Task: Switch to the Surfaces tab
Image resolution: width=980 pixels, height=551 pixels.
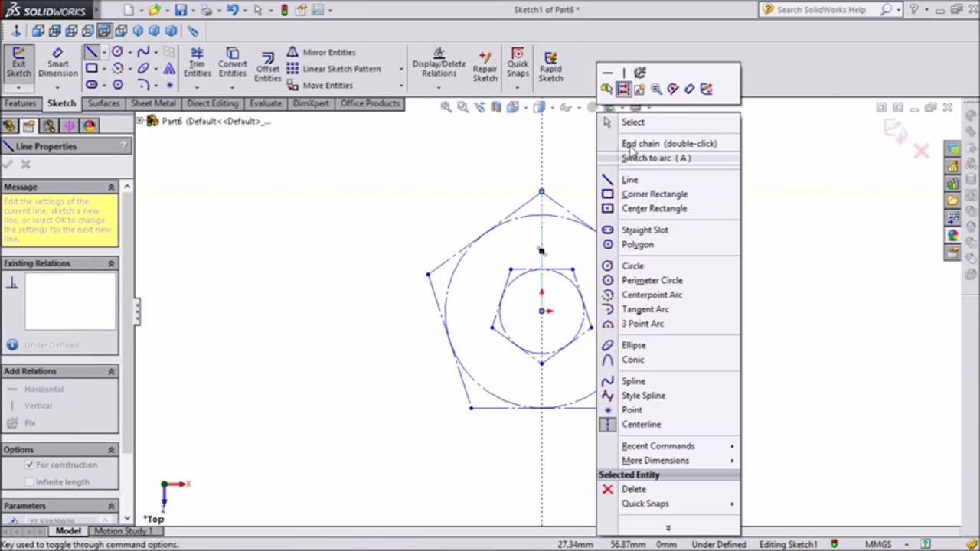Action: tap(103, 103)
